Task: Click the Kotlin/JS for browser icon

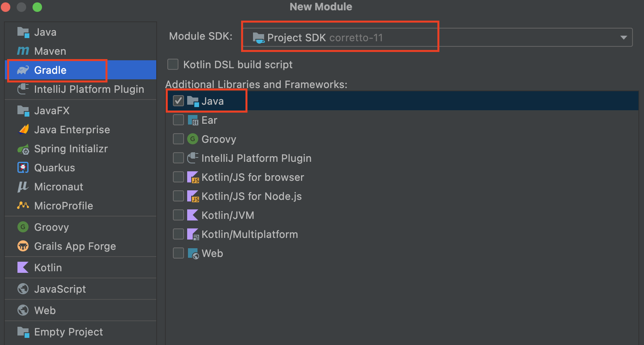Action: tap(193, 177)
